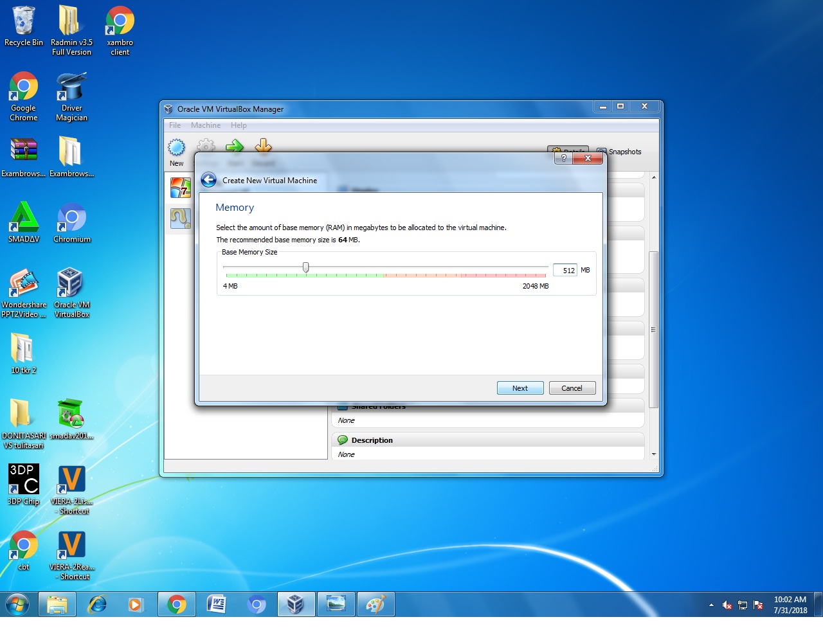Viewport: 823px width, 644px height.
Task: Open Google Chrome from the taskbar
Action: point(177,604)
